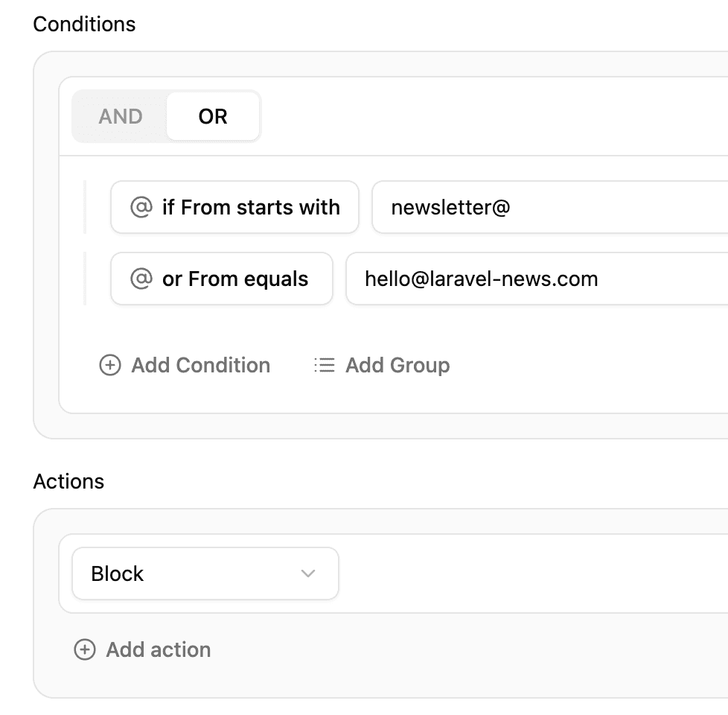The image size is (728, 715).
Task: Click the Conditions section heading
Action: (x=84, y=24)
